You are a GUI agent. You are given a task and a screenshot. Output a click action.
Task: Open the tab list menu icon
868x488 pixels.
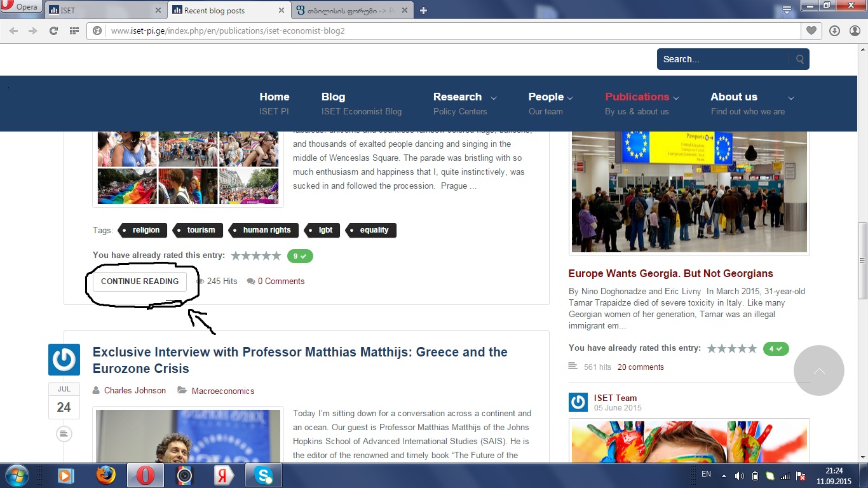click(x=787, y=10)
